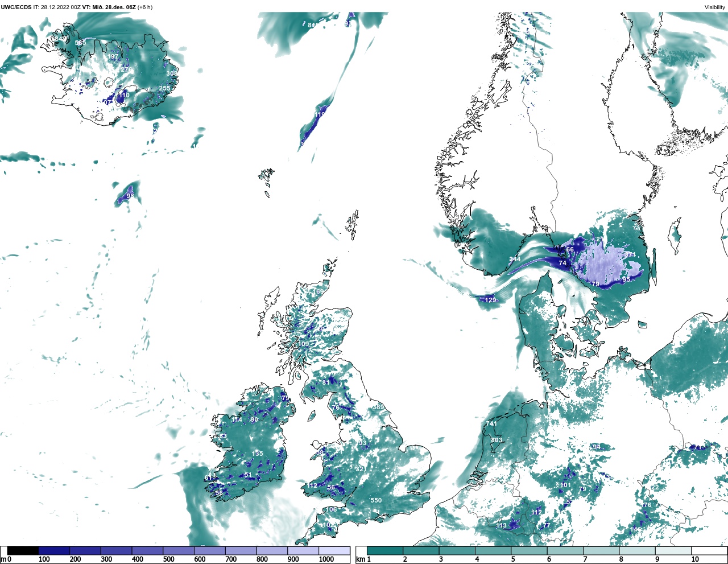Click the '1000' legend tick label

point(326,560)
